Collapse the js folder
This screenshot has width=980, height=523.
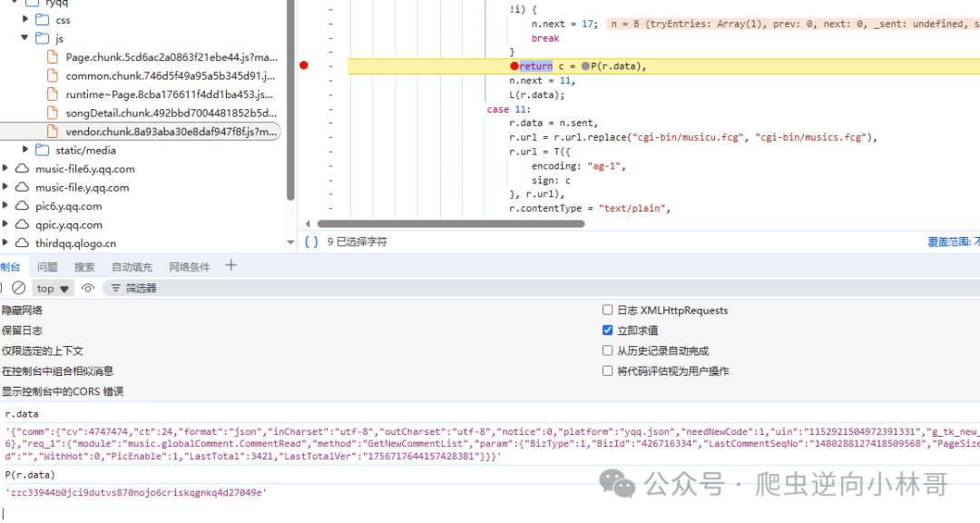click(25, 37)
